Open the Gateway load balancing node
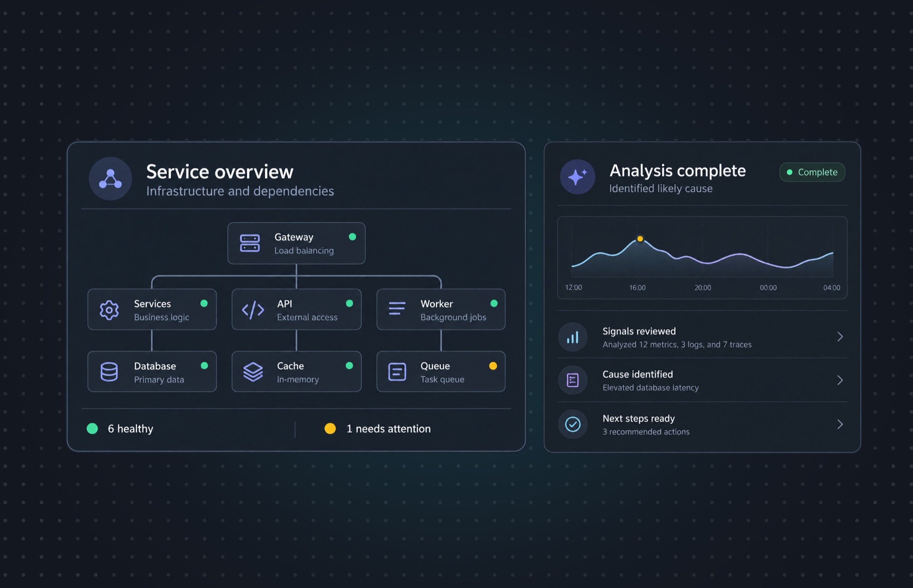913x588 pixels. pyautogui.click(x=296, y=243)
